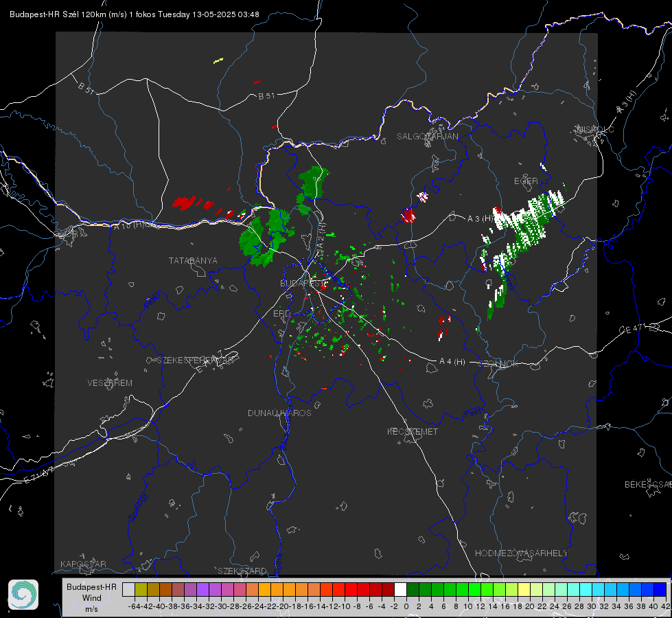Click the 'A 2 (H)' road label
The height and width of the screenshot is (618, 672).
pos(321,236)
